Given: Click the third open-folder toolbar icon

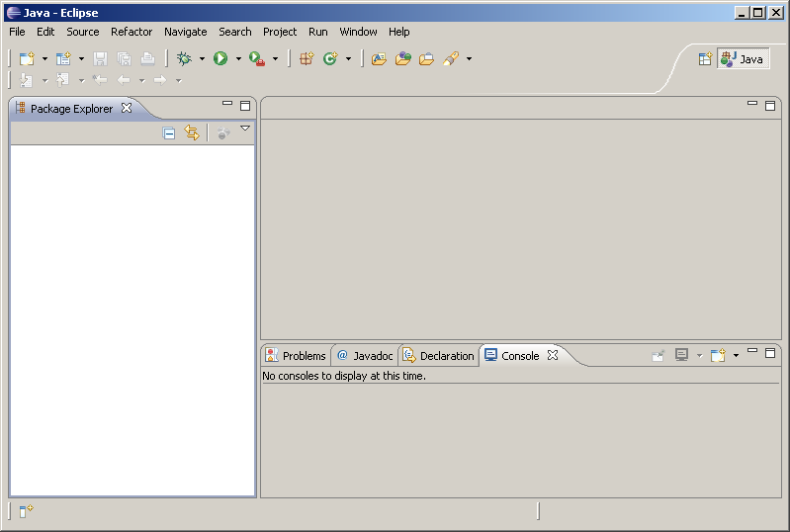Looking at the screenshot, I should coord(427,59).
